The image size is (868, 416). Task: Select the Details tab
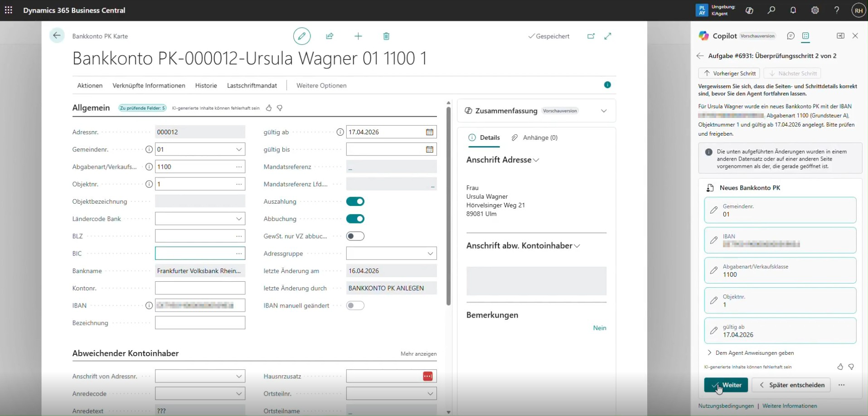click(484, 137)
